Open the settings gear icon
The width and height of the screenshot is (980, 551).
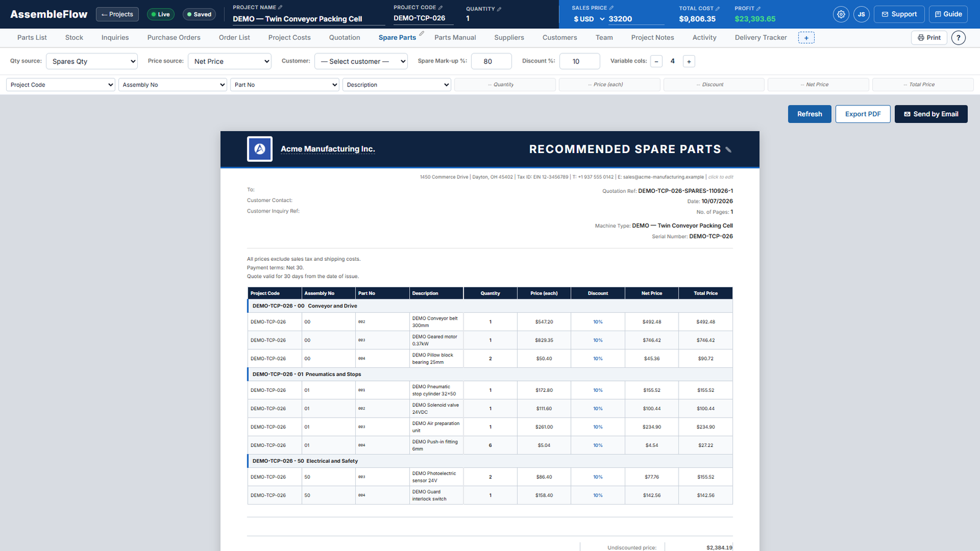(841, 14)
